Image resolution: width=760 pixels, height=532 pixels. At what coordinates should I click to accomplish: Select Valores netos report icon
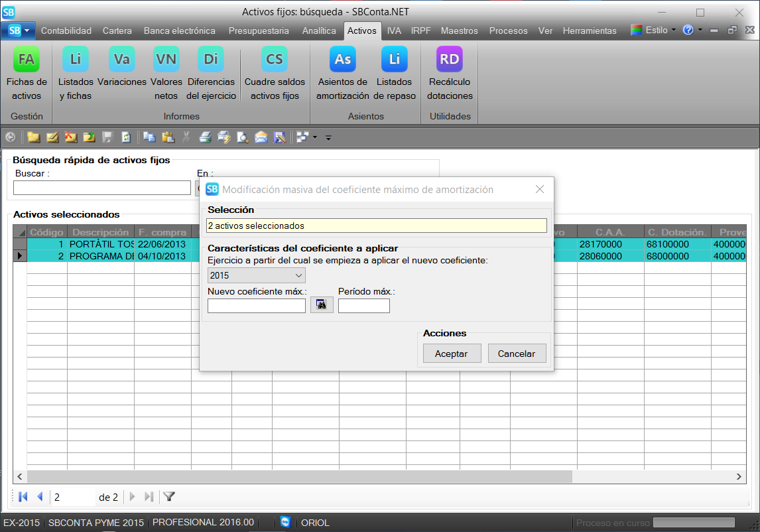point(166,60)
